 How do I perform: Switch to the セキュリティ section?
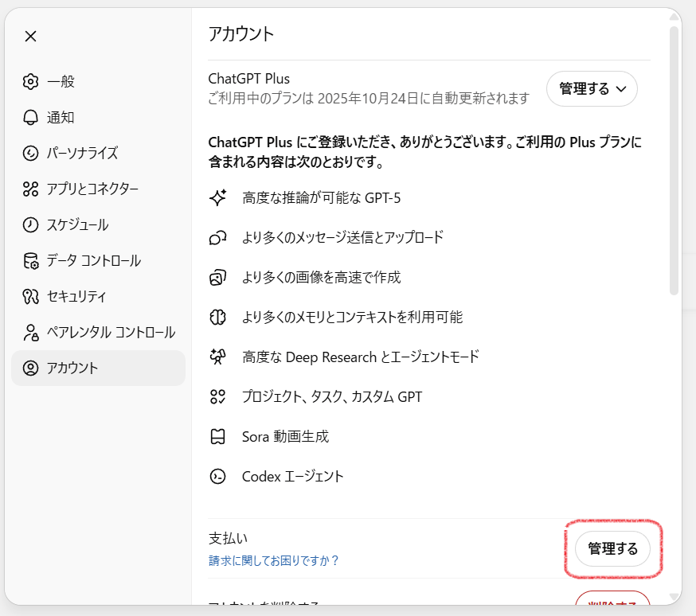pyautogui.click(x=76, y=296)
